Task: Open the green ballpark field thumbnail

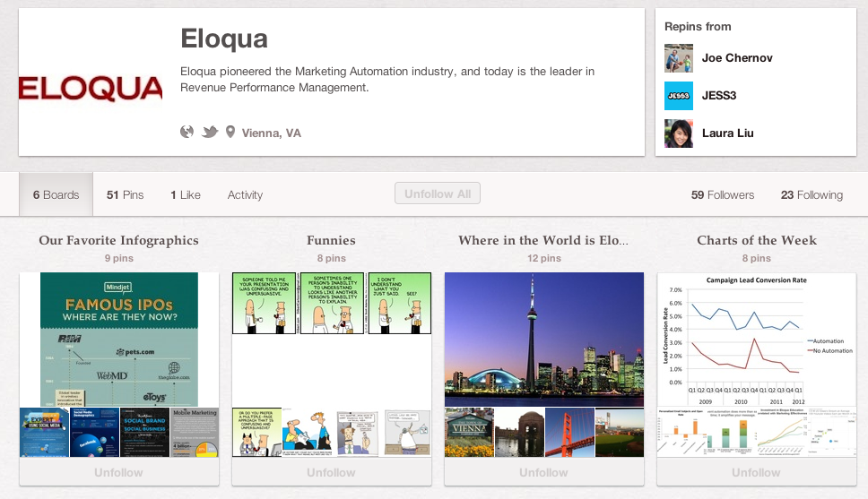Action: 620,433
